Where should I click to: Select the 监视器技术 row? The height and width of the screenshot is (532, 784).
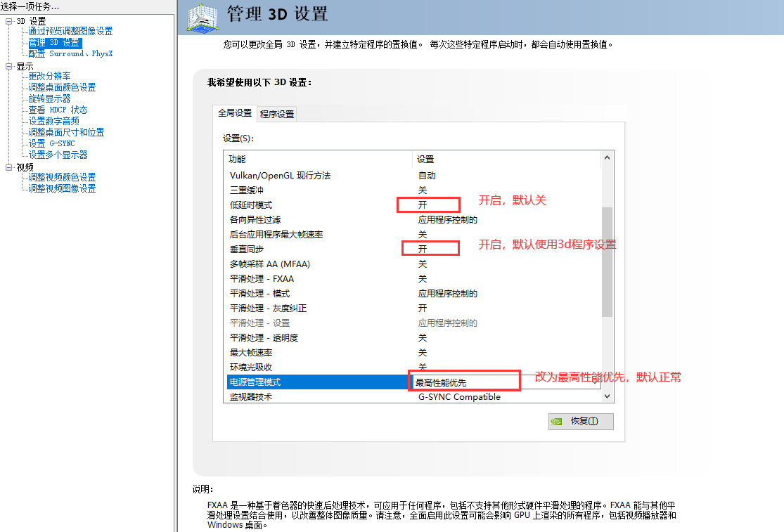(414, 397)
